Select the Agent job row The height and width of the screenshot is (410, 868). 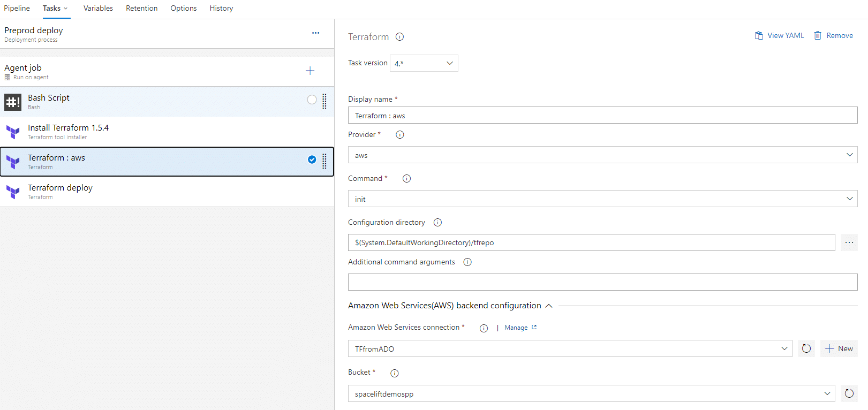pos(167,72)
